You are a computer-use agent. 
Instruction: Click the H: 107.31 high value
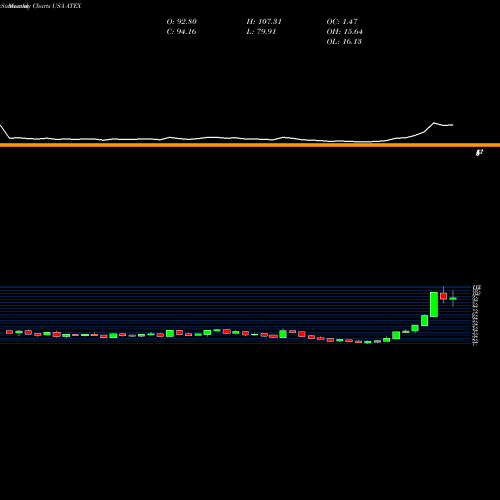pyautogui.click(x=264, y=22)
